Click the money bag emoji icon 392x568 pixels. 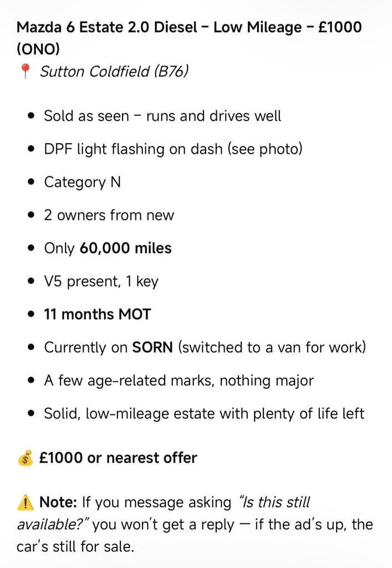click(x=25, y=458)
